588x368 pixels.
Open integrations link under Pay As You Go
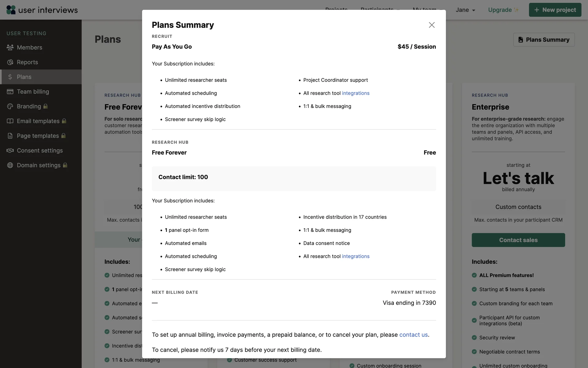coord(356,93)
